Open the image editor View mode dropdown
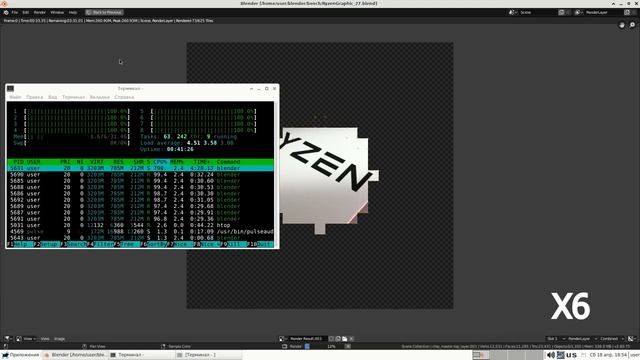The image size is (640, 360). [26, 338]
